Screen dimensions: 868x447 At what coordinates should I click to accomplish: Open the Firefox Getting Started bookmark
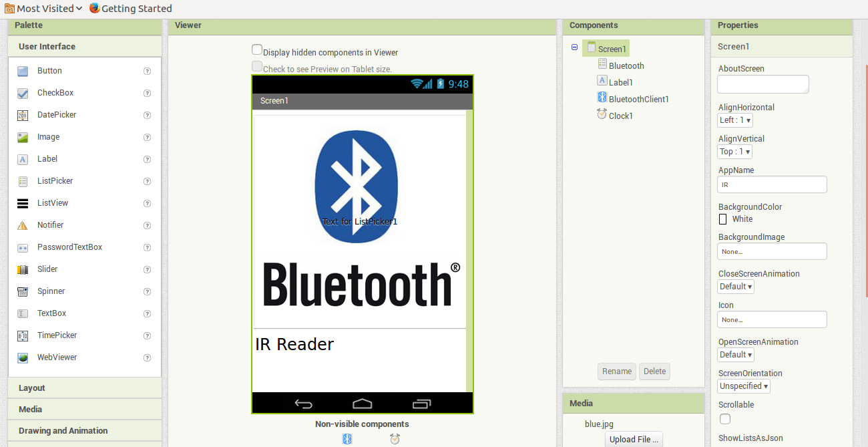[130, 9]
